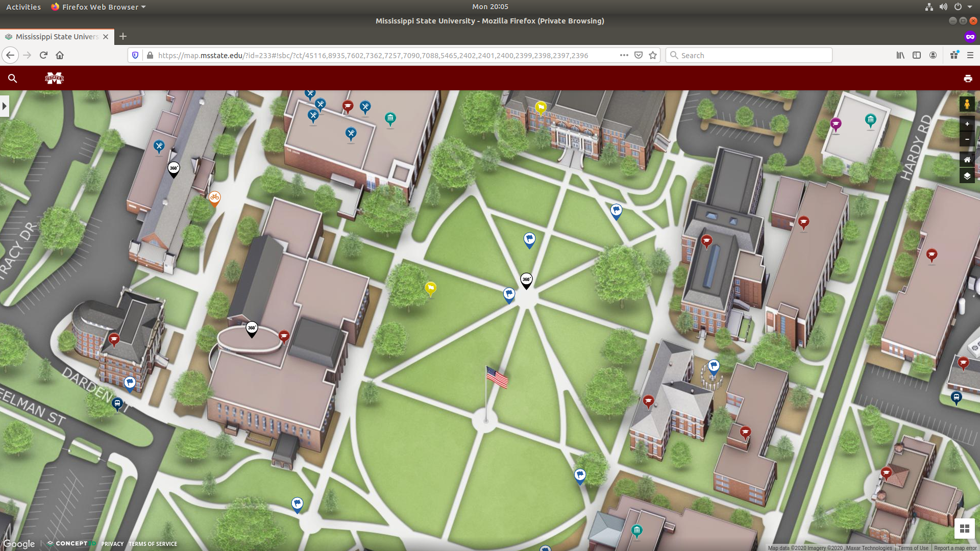
Task: Activate the street view pegman icon
Action: click(967, 104)
